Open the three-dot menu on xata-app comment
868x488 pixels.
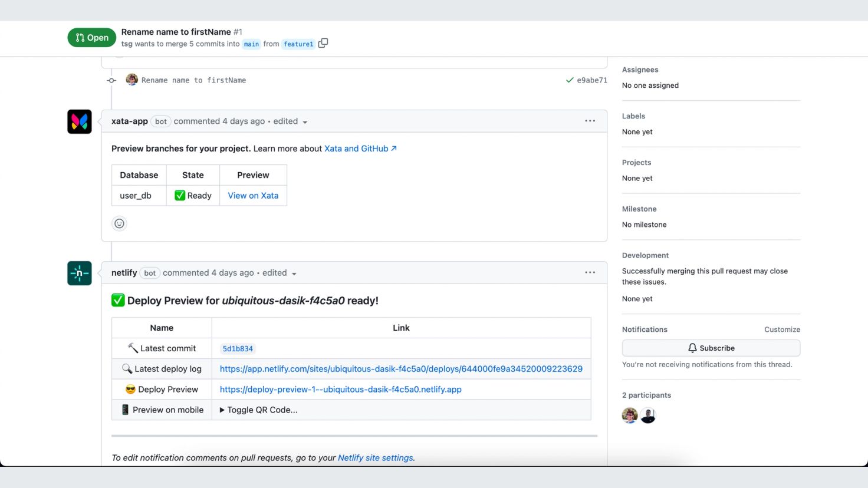(590, 121)
